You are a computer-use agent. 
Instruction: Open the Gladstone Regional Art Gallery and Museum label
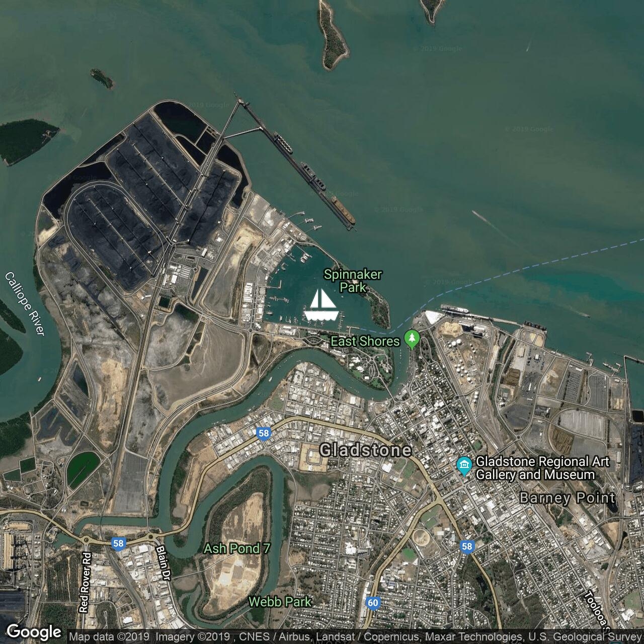(543, 468)
